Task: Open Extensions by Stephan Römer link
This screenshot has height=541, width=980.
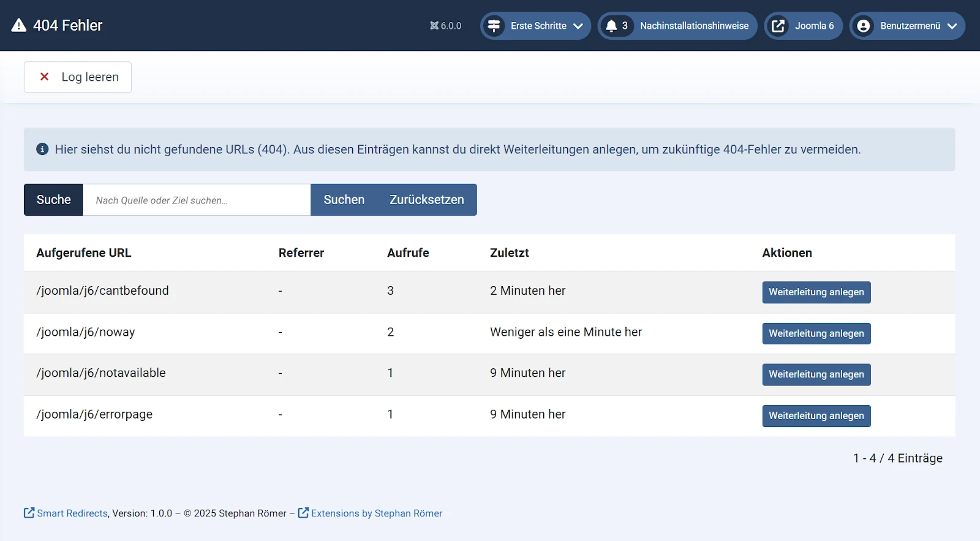Action: pyautogui.click(x=376, y=513)
